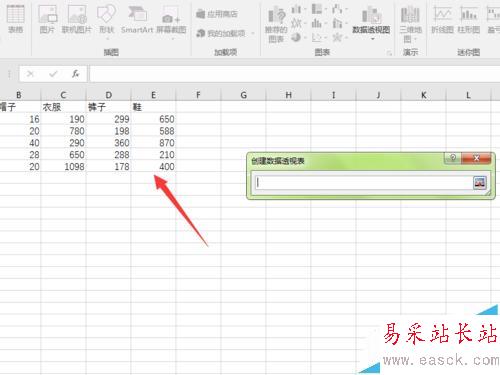Cancel the formula bar entry (X)
This screenshot has width=500, height=375.
[x=30, y=74]
